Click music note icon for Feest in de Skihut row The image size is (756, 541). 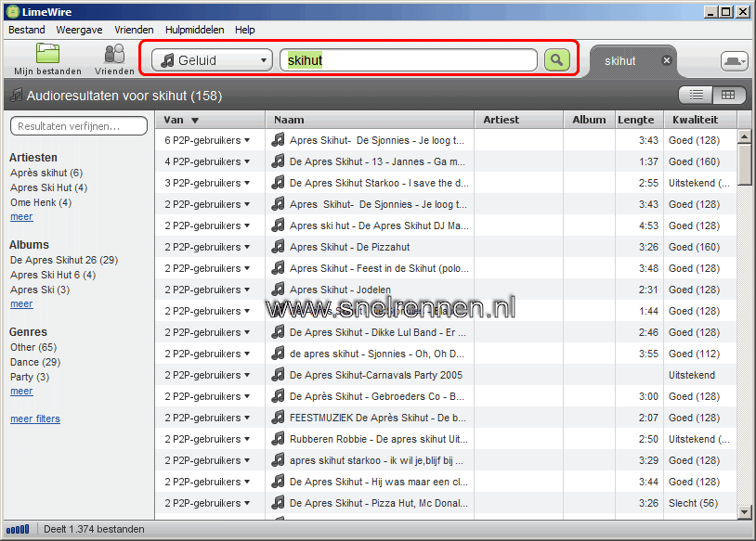click(278, 268)
